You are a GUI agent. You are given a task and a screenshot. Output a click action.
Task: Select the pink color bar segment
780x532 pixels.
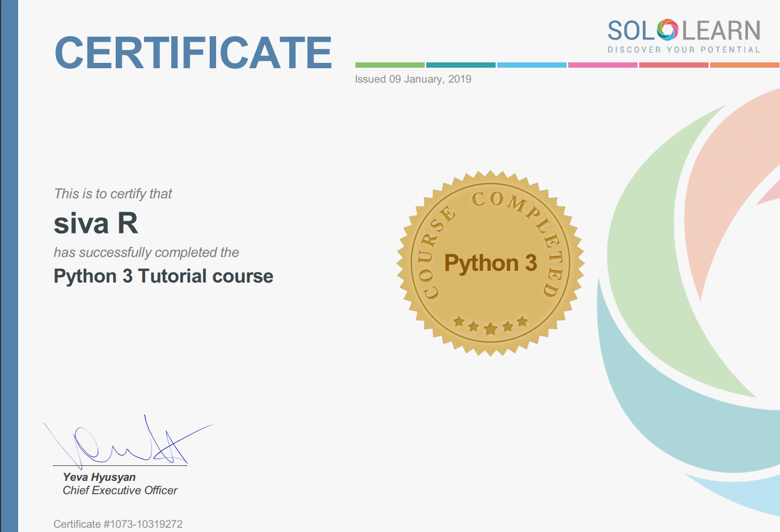click(x=602, y=65)
